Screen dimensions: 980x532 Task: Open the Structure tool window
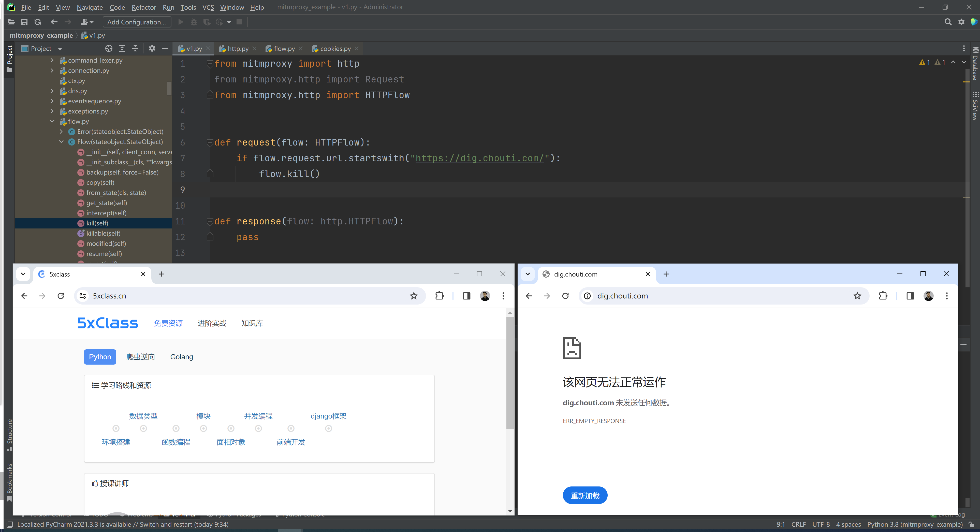[x=9, y=435]
